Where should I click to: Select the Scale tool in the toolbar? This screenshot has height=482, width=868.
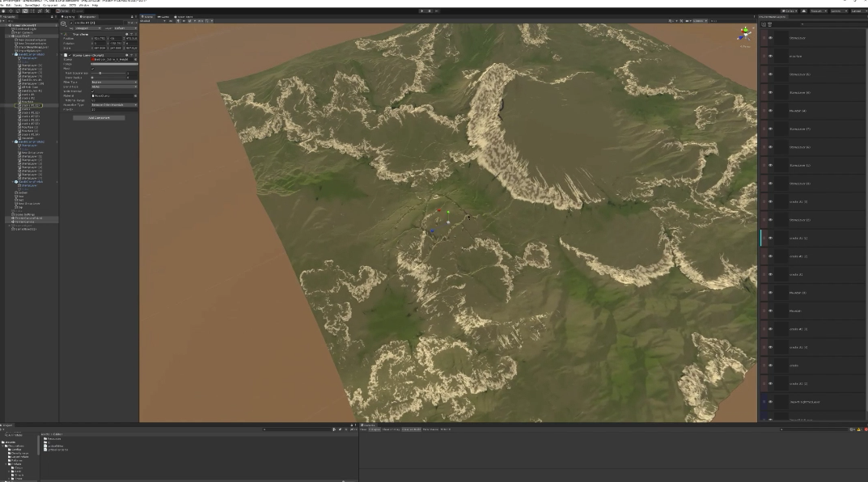26,11
